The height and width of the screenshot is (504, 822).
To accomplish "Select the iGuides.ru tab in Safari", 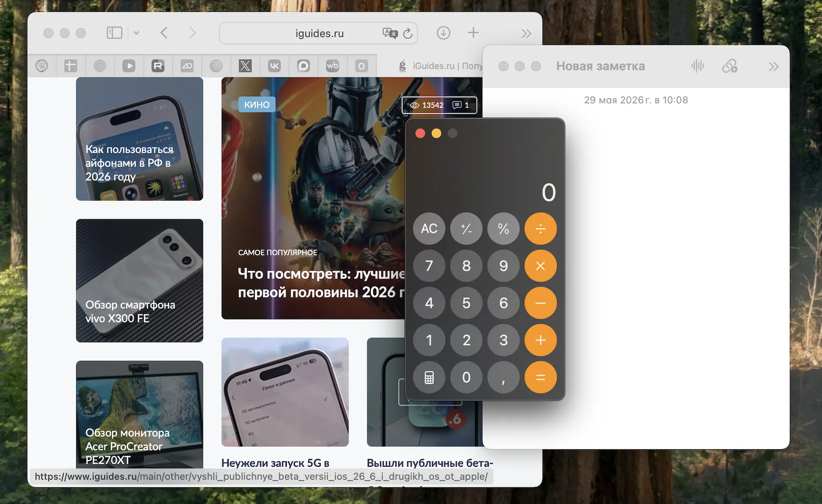I will [x=430, y=66].
